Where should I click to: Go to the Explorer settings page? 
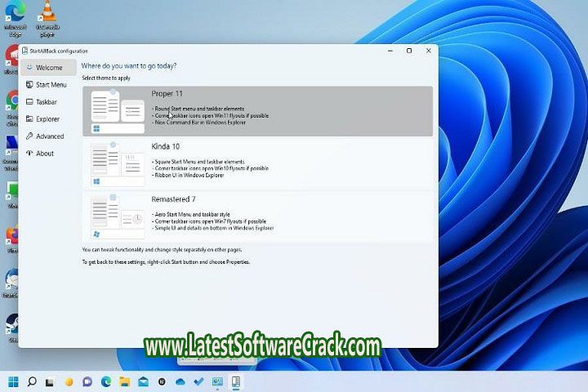click(x=47, y=119)
